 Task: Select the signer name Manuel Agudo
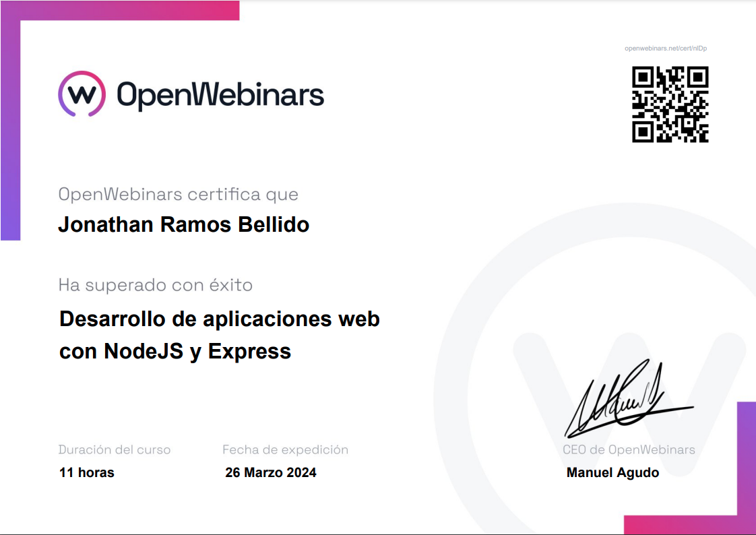point(612,472)
